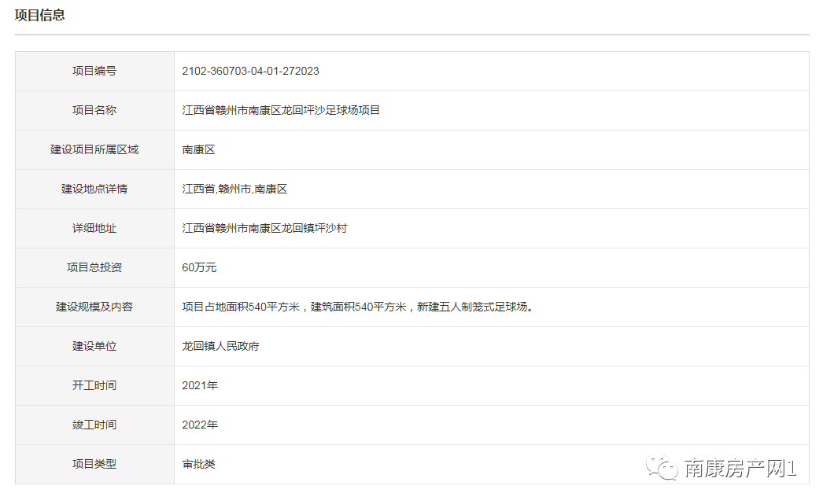Select the 60万元 investment value
The width and height of the screenshot is (823, 504).
[199, 267]
